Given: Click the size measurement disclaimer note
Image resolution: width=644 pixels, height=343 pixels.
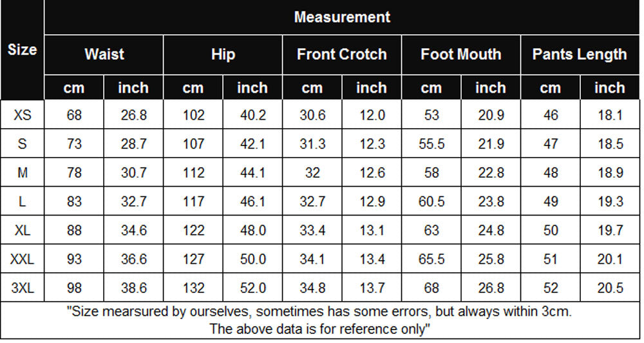Looking at the screenshot, I should 319,320.
